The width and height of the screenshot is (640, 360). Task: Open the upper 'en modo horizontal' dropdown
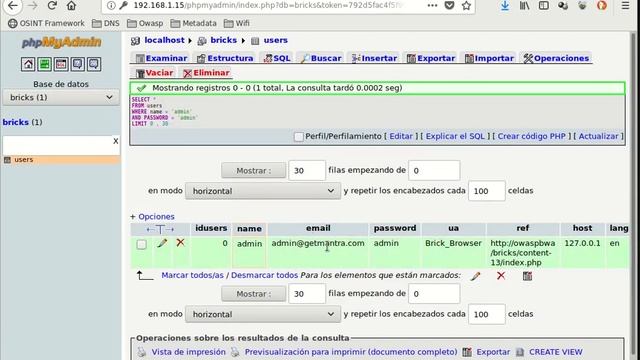263,191
